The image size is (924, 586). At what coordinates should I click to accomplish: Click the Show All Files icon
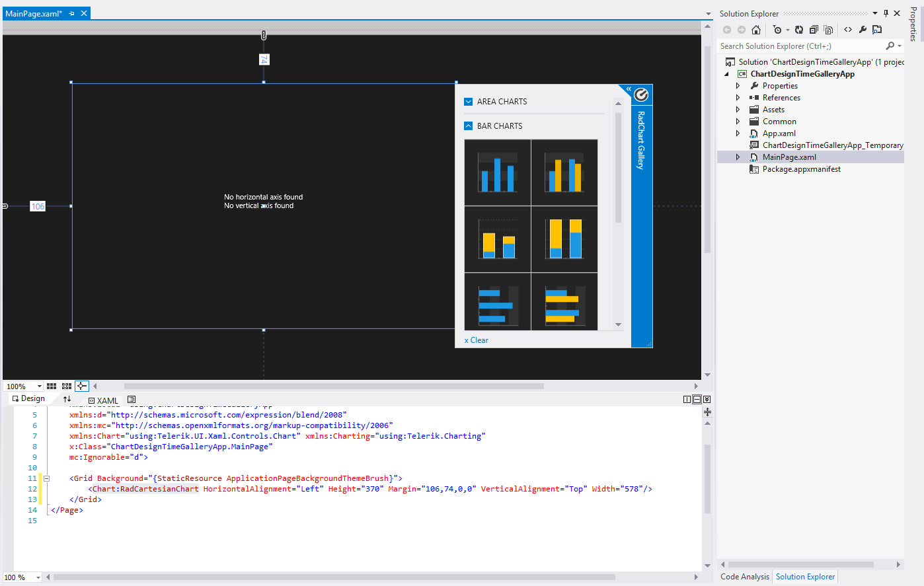(x=828, y=30)
